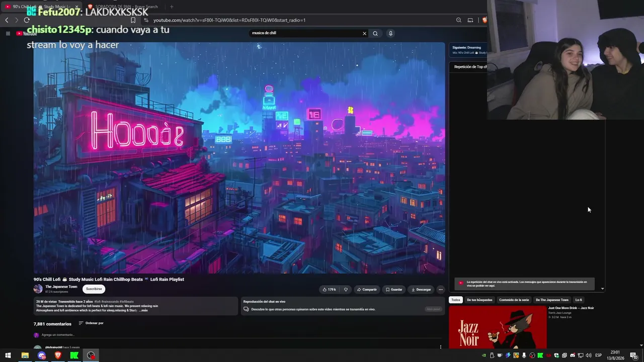The width and height of the screenshot is (644, 362).
Task: Open the Kick app in the taskbar
Action: tap(74, 355)
